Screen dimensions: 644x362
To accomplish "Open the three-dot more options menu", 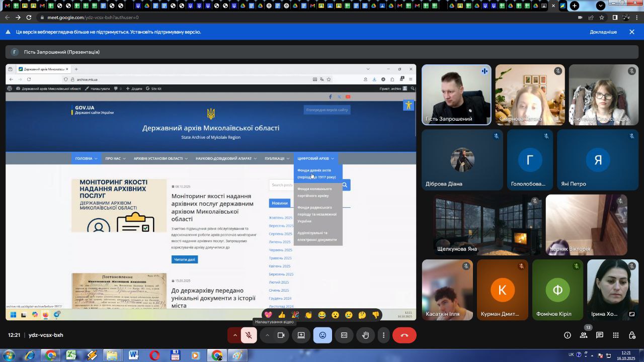I will coord(383,335).
